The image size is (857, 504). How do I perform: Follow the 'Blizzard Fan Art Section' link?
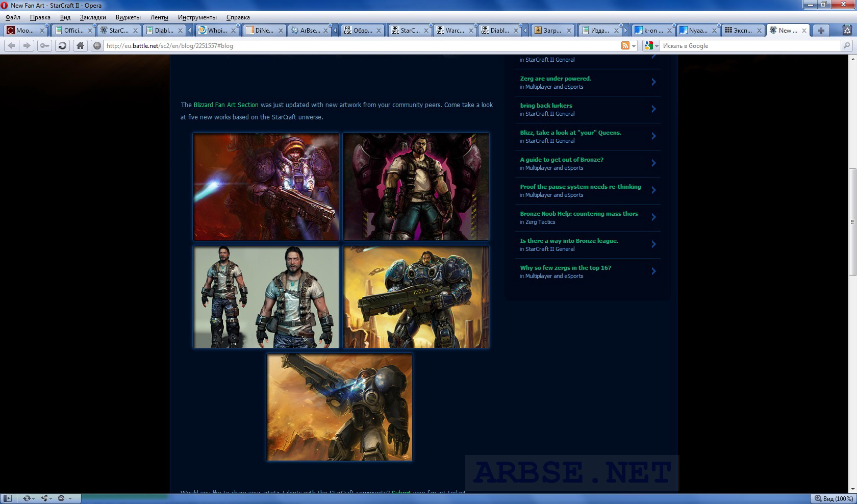tap(226, 105)
